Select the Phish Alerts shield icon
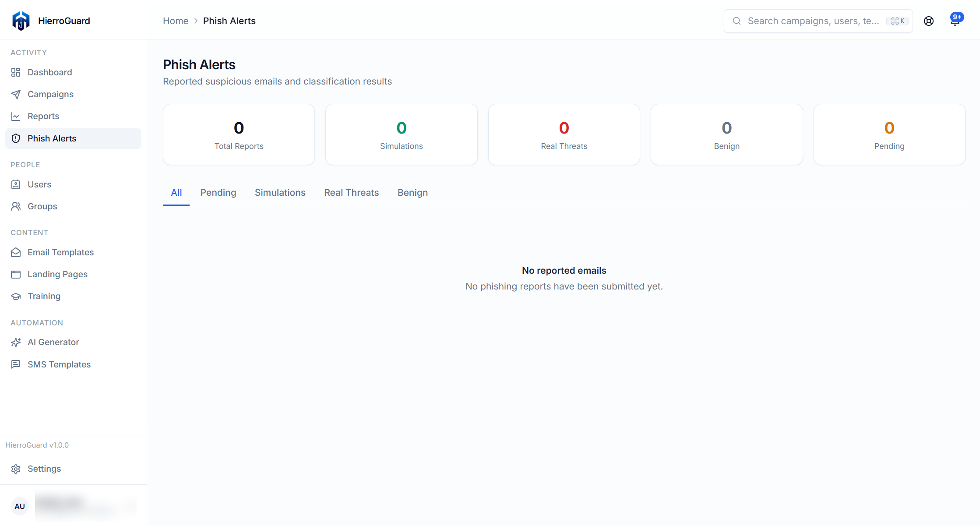The width and height of the screenshot is (980, 526). [x=16, y=138]
